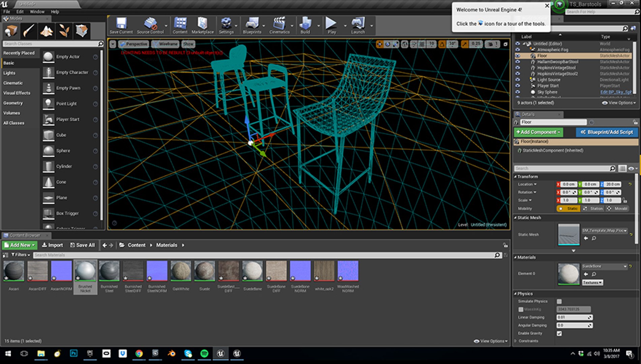Open Add New dropdown in Content Browser
Image resolution: width=641 pixels, height=364 pixels.
20,245
